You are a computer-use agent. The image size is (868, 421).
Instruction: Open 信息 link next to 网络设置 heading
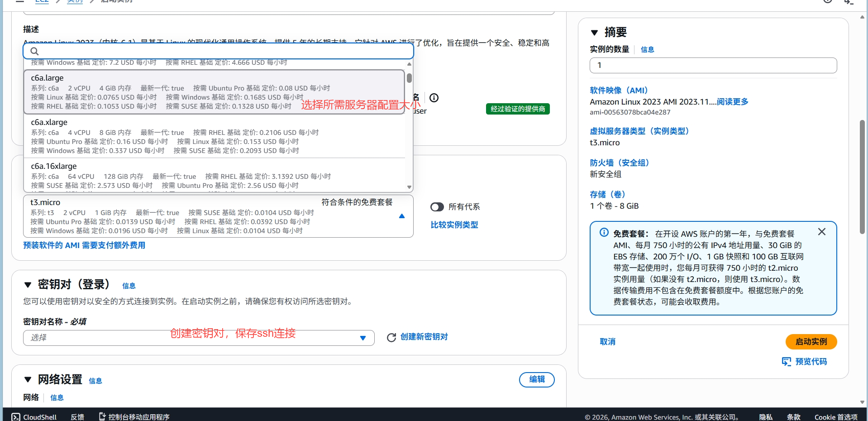click(x=95, y=381)
